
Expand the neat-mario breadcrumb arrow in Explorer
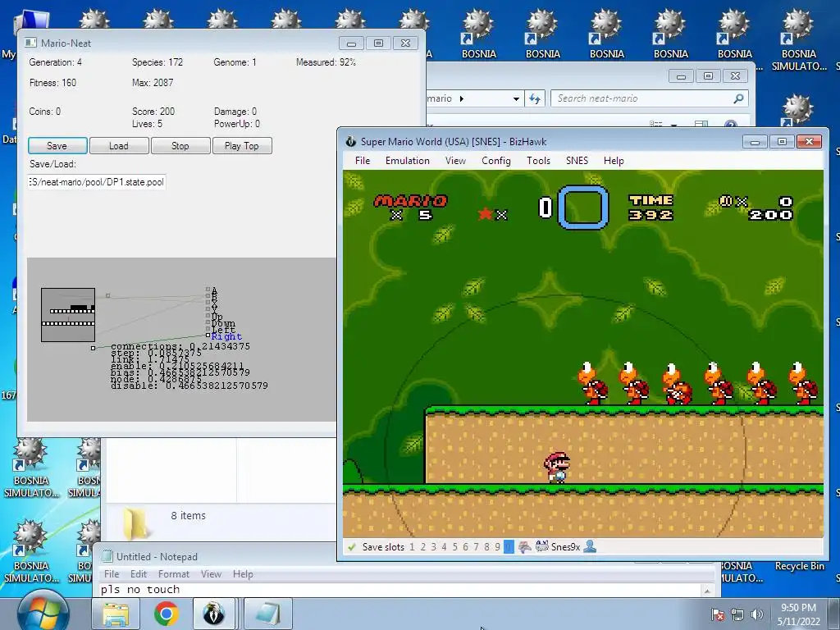tap(462, 98)
